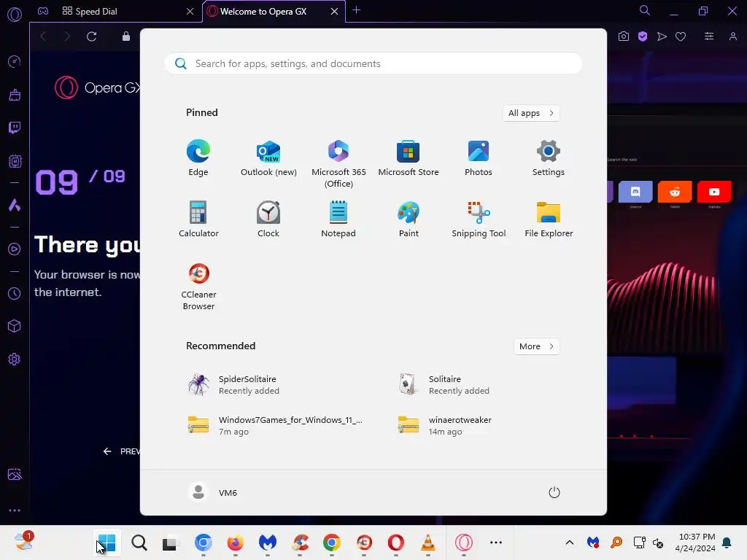The height and width of the screenshot is (560, 747).
Task: Launch Outlook (new) pinned app
Action: (x=268, y=158)
